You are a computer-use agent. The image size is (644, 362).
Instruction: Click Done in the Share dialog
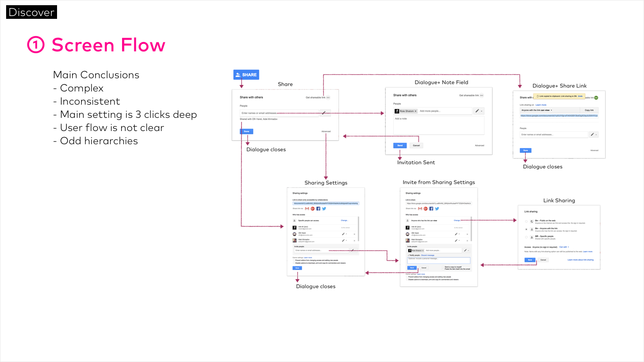[x=247, y=132]
